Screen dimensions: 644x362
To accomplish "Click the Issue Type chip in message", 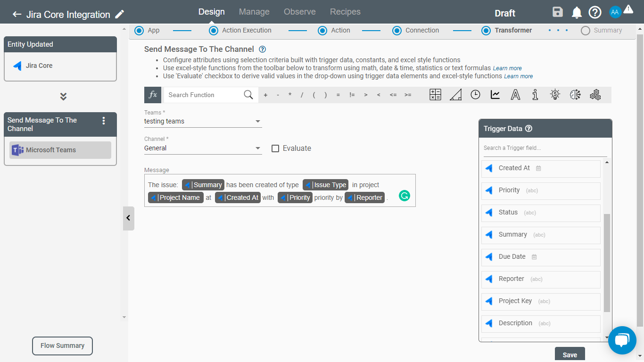I will point(325,185).
